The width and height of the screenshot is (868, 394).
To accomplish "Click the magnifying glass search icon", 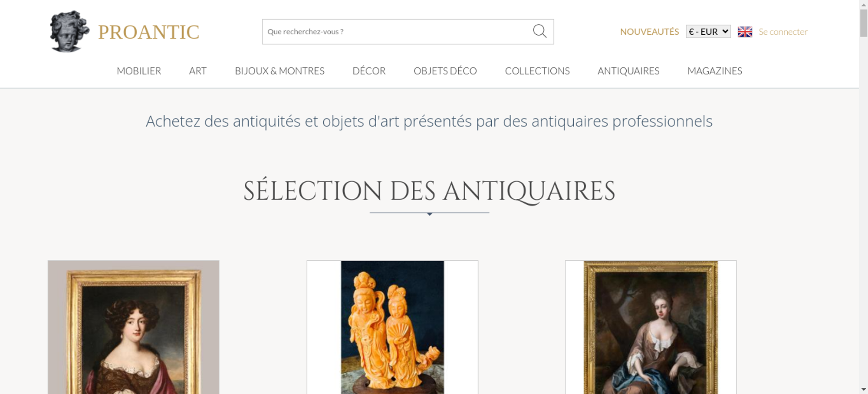I will tap(539, 31).
